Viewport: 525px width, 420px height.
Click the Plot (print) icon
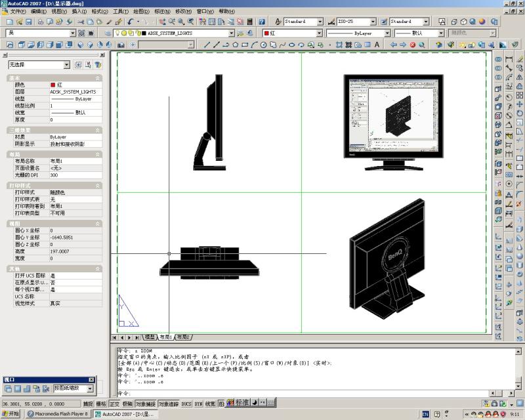pyautogui.click(x=40, y=22)
